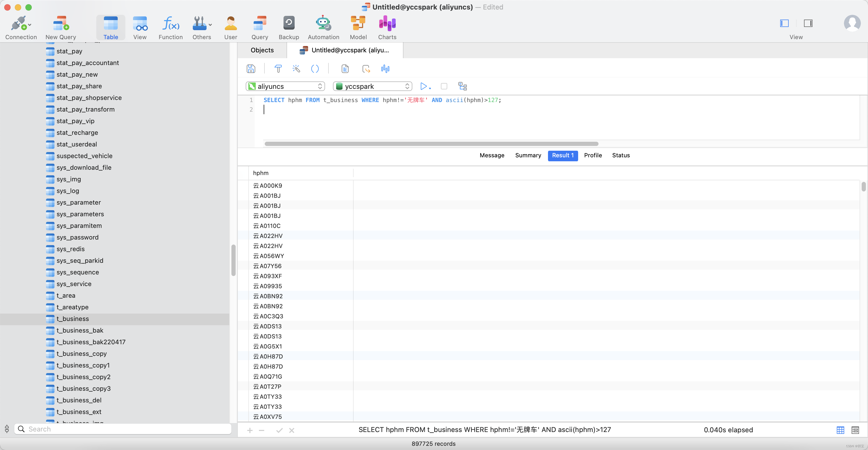Click the Explain query icon

coord(463,86)
